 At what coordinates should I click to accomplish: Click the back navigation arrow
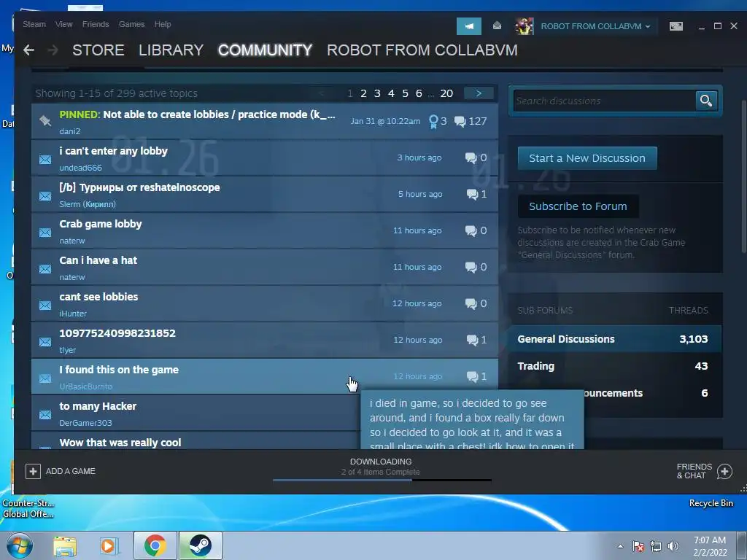tap(28, 50)
